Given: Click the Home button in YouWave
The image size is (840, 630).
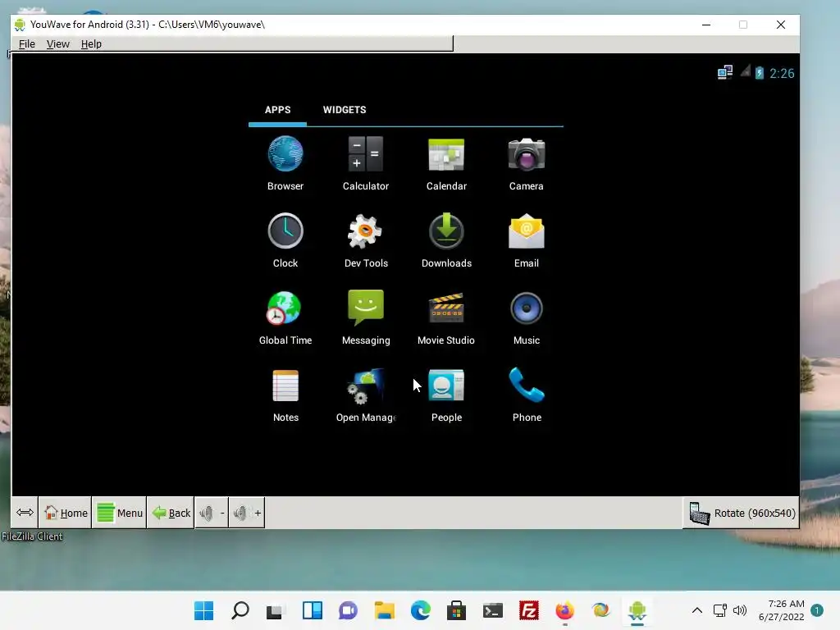Looking at the screenshot, I should [65, 513].
